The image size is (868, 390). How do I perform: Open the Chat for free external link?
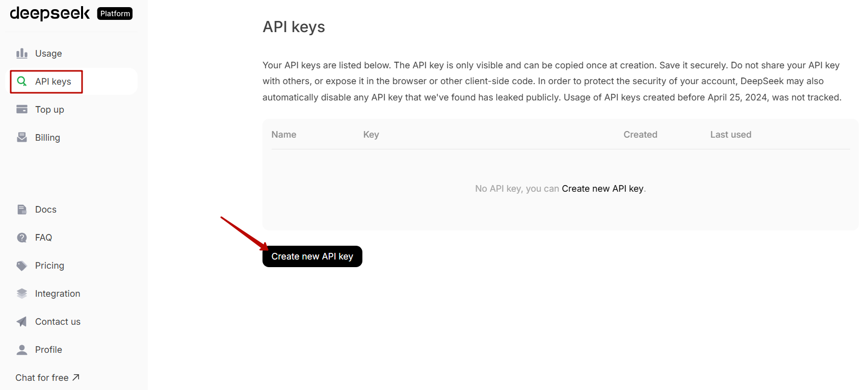[x=47, y=378]
